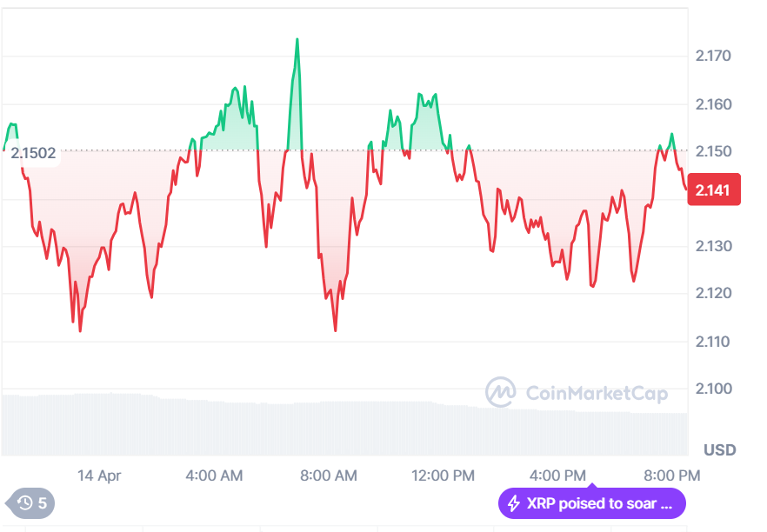Click the 2.1502 opening price label
767x532 pixels.
pyautogui.click(x=34, y=153)
